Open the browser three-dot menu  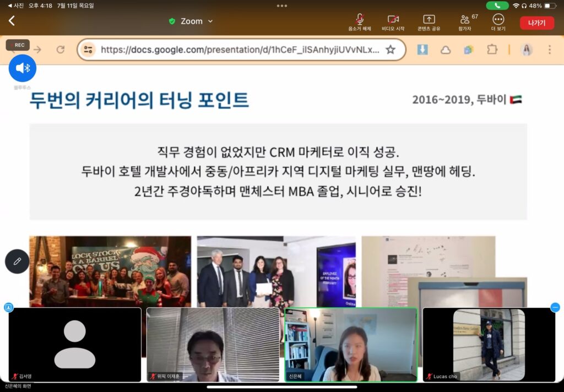point(549,50)
